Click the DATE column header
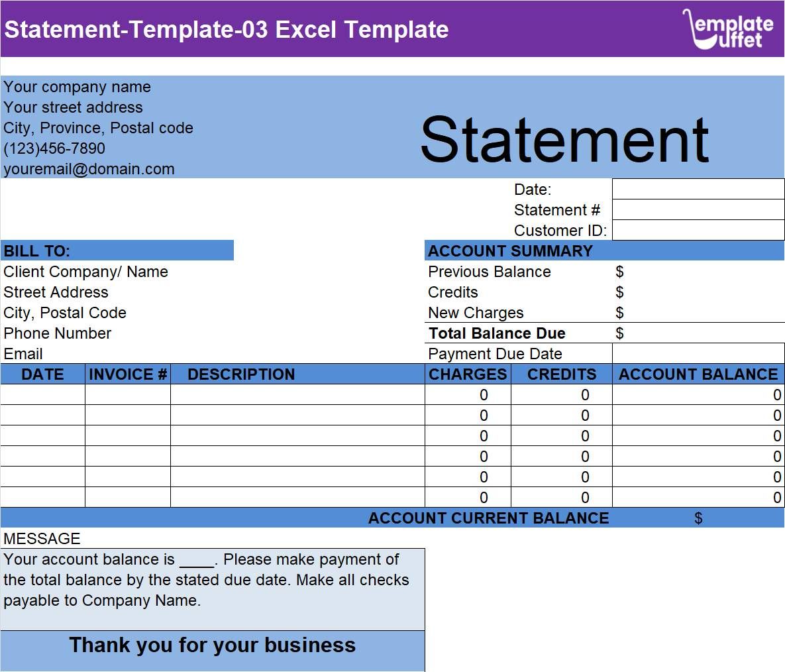The height and width of the screenshot is (672, 785). [42, 374]
